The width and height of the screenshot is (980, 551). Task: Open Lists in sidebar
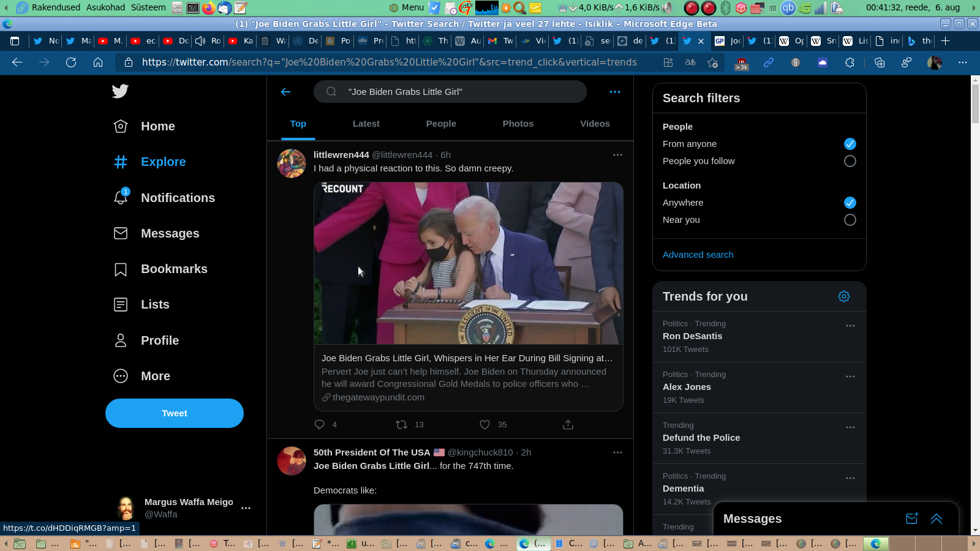(x=141, y=304)
